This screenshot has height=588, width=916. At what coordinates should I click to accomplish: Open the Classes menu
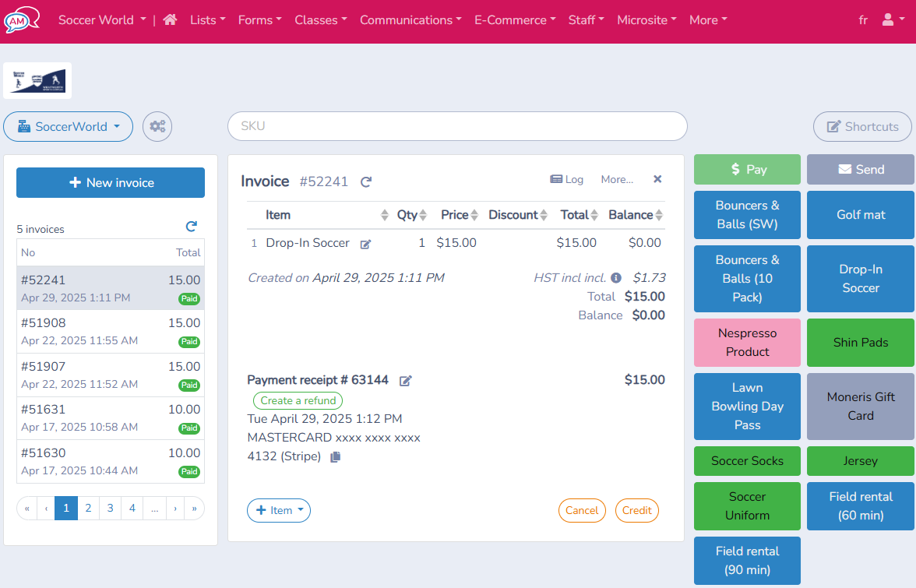321,19
